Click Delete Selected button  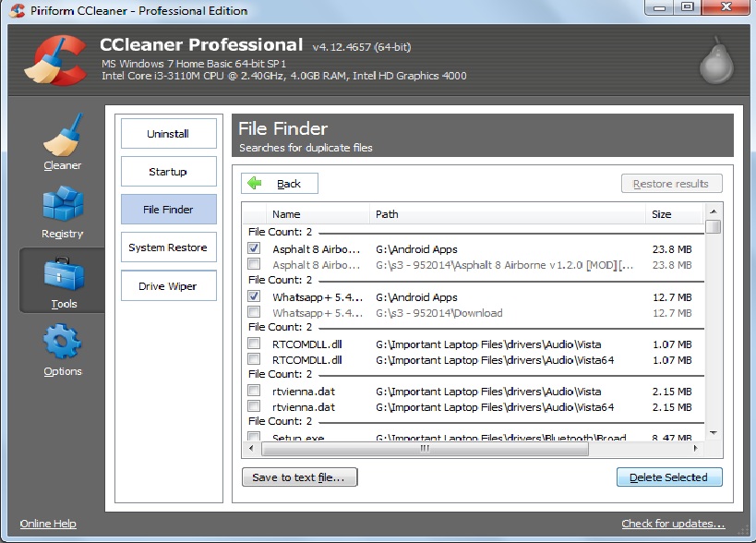(669, 477)
